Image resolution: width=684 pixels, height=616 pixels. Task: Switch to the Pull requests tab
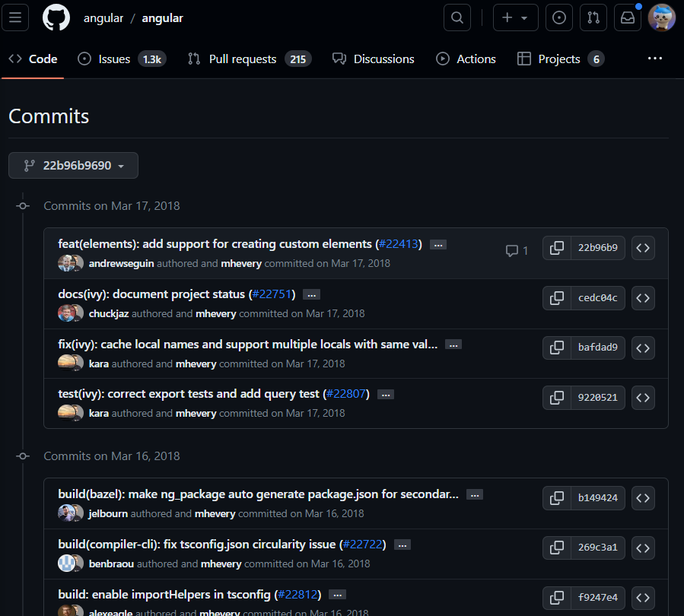[x=249, y=59]
